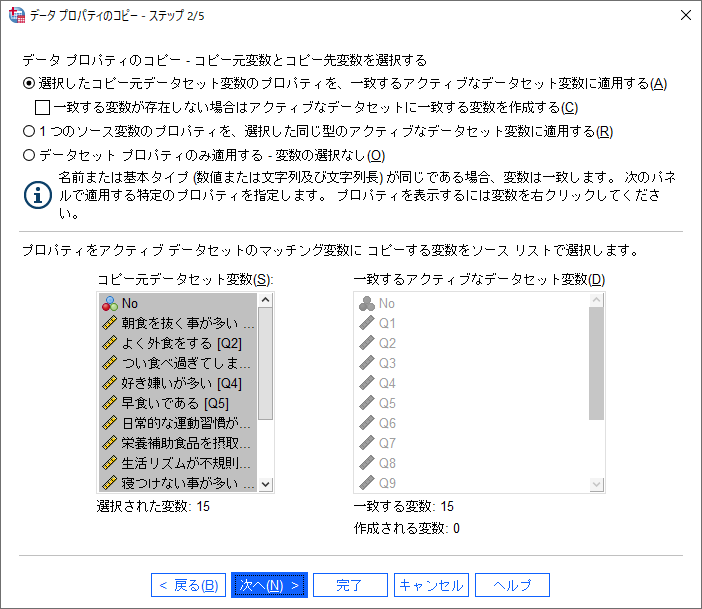Click the 戻る(B) back button
The height and width of the screenshot is (609, 702).
click(188, 585)
